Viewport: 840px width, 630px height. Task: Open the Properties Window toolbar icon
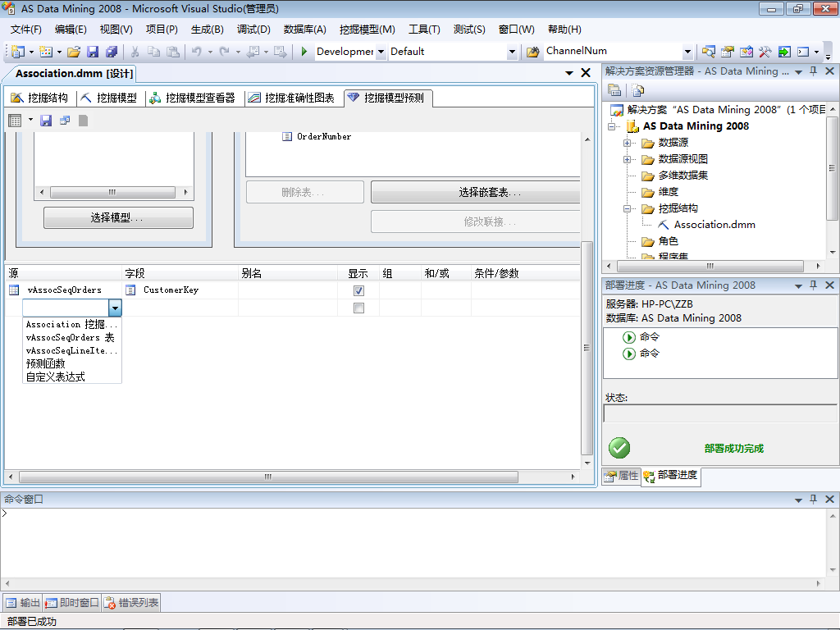tap(728, 52)
